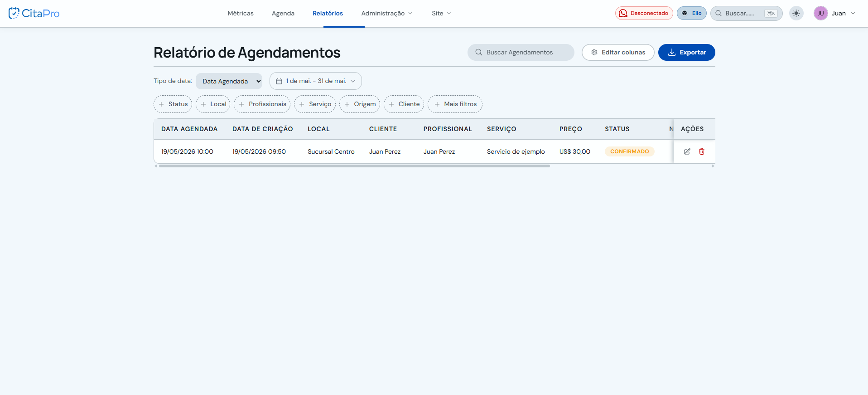The width and height of the screenshot is (868, 395).
Task: Toggle the light/dark theme sun icon
Action: coord(796,13)
